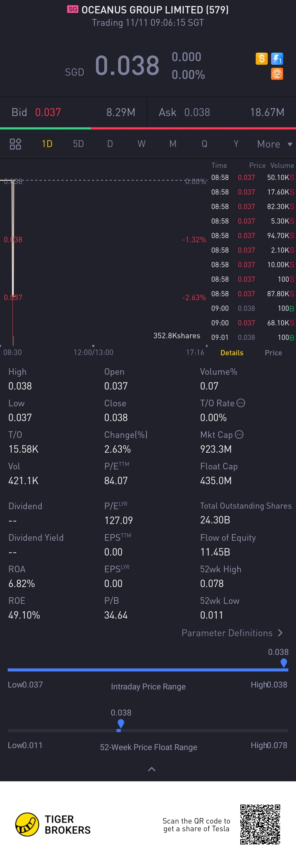Viewport: 296px width, 868px height.
Task: Tap the yellow dollar sign badge
Action: 262,59
